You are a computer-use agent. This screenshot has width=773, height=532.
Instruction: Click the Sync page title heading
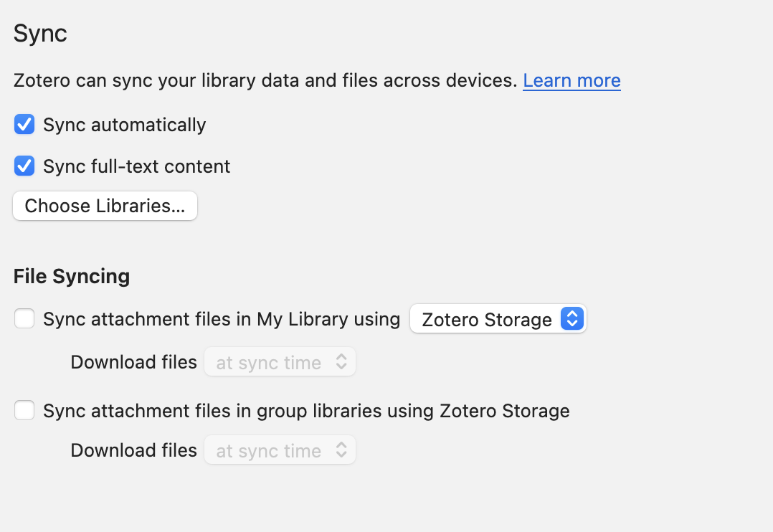coord(40,34)
